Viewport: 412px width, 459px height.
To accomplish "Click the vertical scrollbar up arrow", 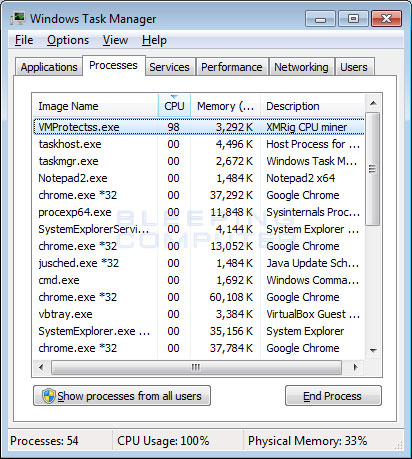I will pyautogui.click(x=373, y=103).
